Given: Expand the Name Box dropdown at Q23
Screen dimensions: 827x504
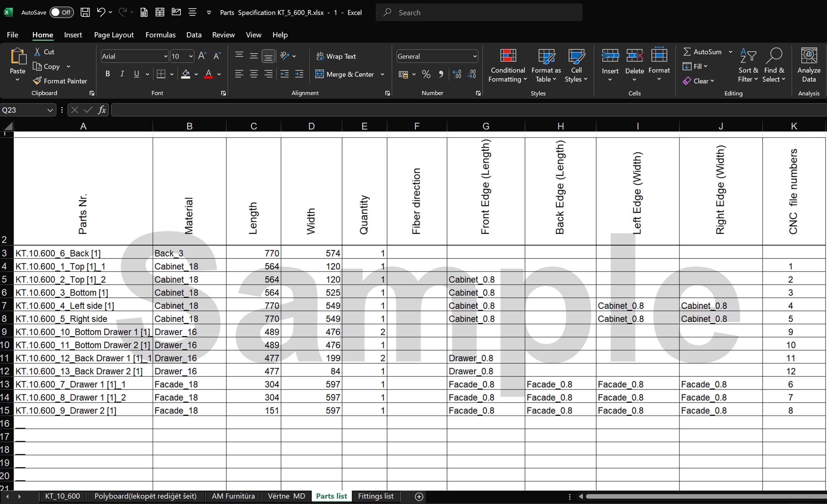Looking at the screenshot, I should point(50,110).
